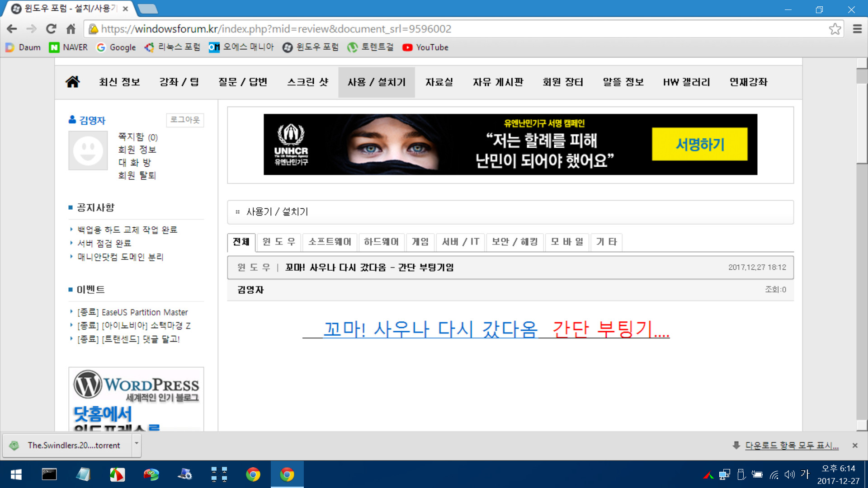Open notice 백업용 하드 교체 작업 완료
The height and width of the screenshot is (488, 868).
(127, 230)
